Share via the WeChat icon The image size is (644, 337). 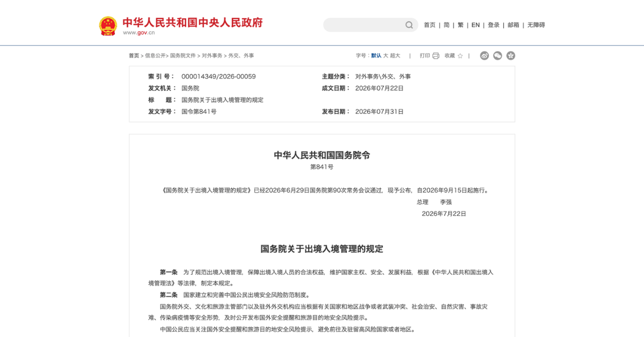click(x=497, y=55)
